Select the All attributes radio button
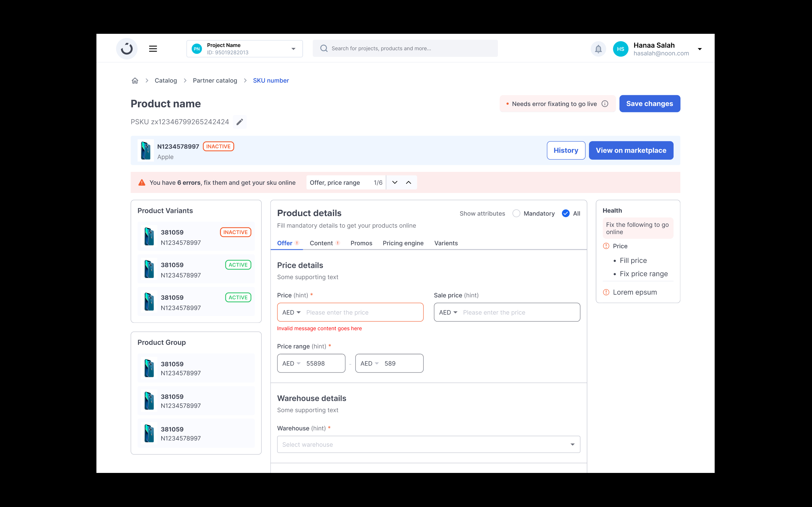 565,214
